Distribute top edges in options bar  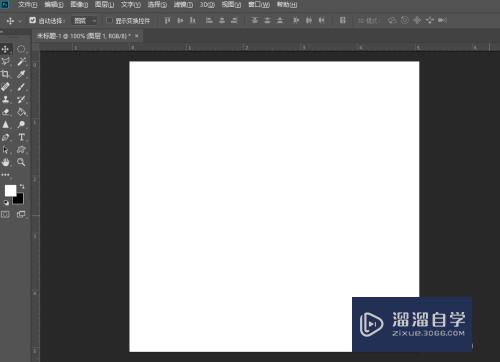point(255,21)
